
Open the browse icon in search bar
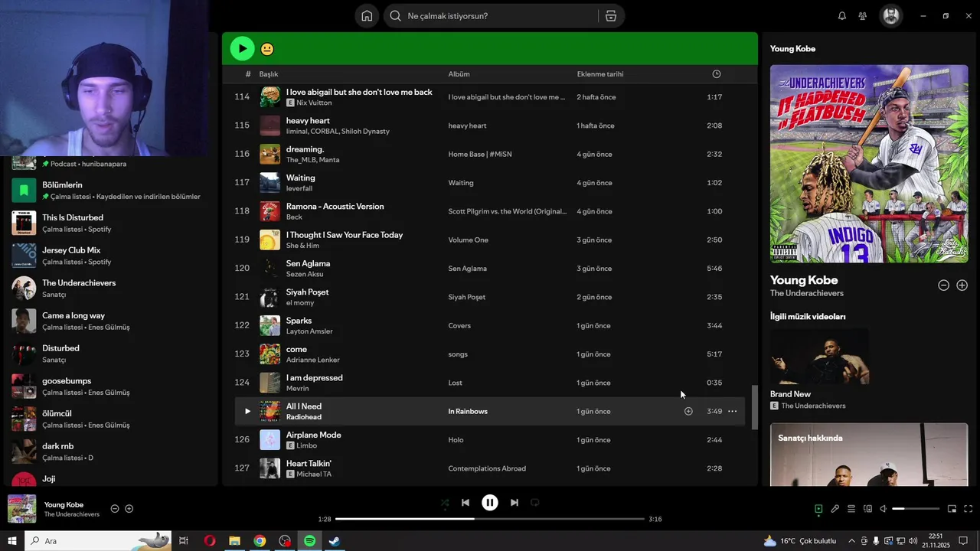610,16
